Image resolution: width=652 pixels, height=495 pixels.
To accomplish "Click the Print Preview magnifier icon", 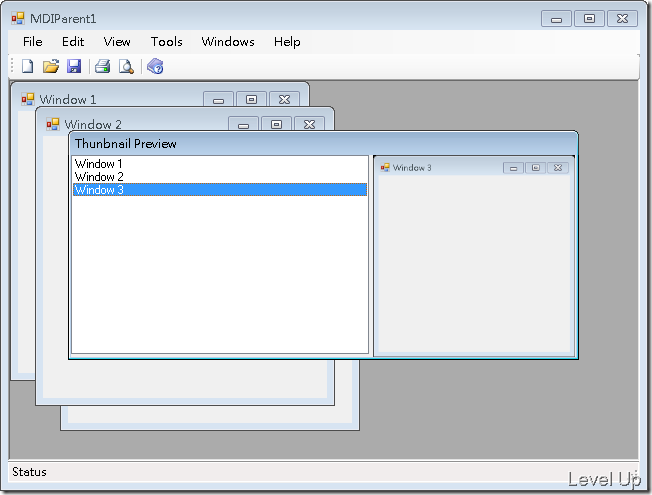I will 126,66.
